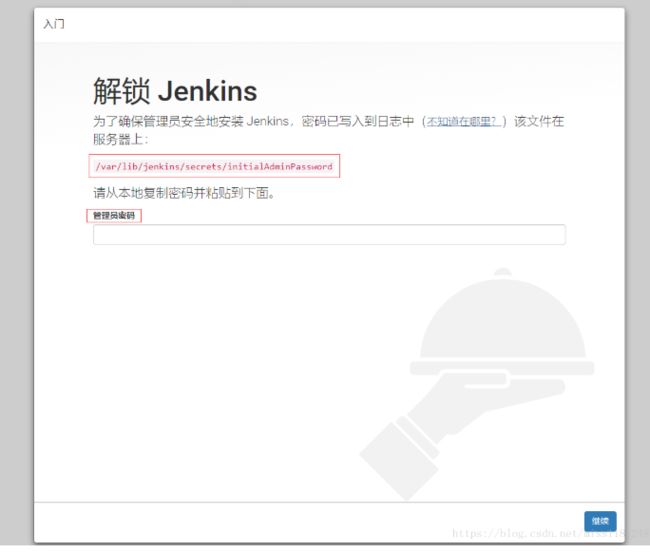Select the /var/lib/jenkins/secrets/initialAdminPassword path text
The height and width of the screenshot is (553, 650).
(x=214, y=166)
